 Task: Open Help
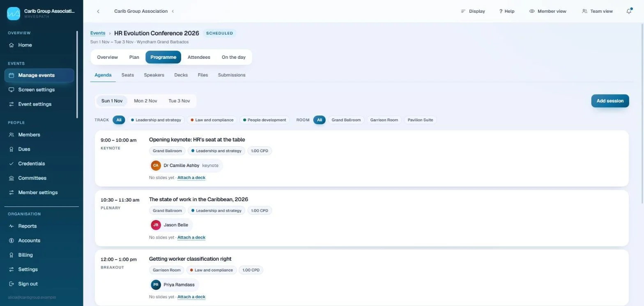point(507,12)
